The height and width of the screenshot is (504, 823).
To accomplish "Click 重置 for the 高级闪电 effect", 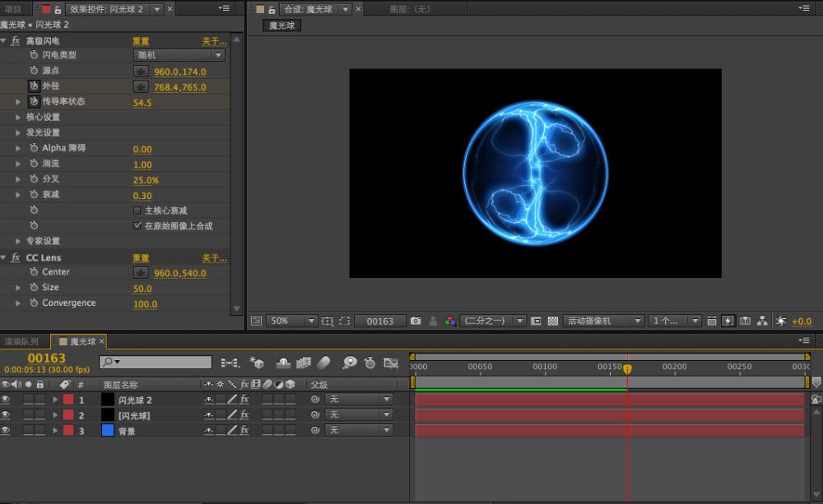I will point(141,41).
